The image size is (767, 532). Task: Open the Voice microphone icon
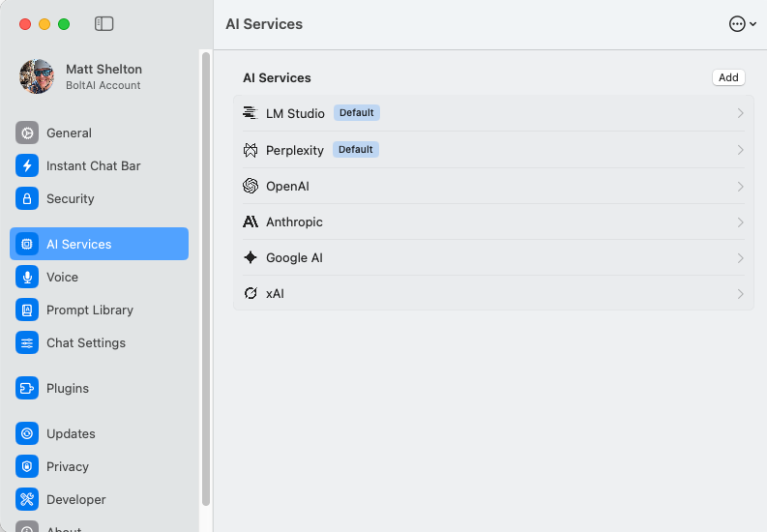point(27,277)
